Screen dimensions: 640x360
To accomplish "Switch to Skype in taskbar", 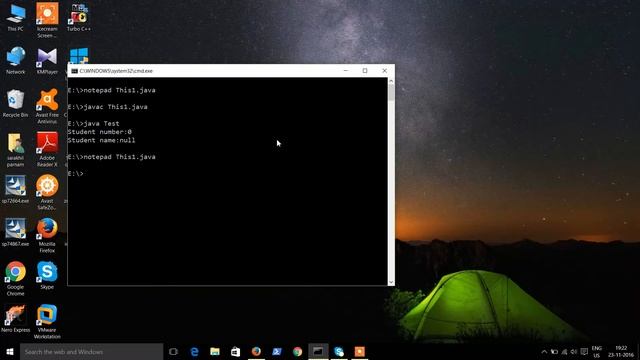I will point(339,351).
